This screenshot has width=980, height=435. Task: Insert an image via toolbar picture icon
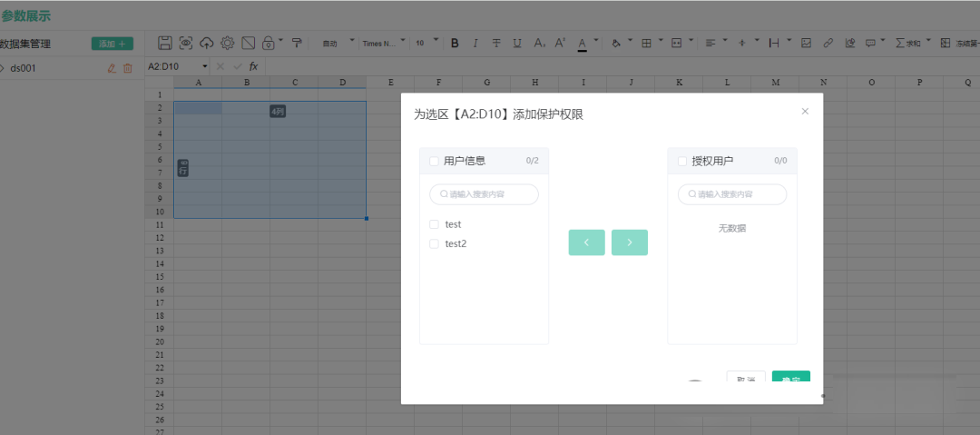click(807, 44)
